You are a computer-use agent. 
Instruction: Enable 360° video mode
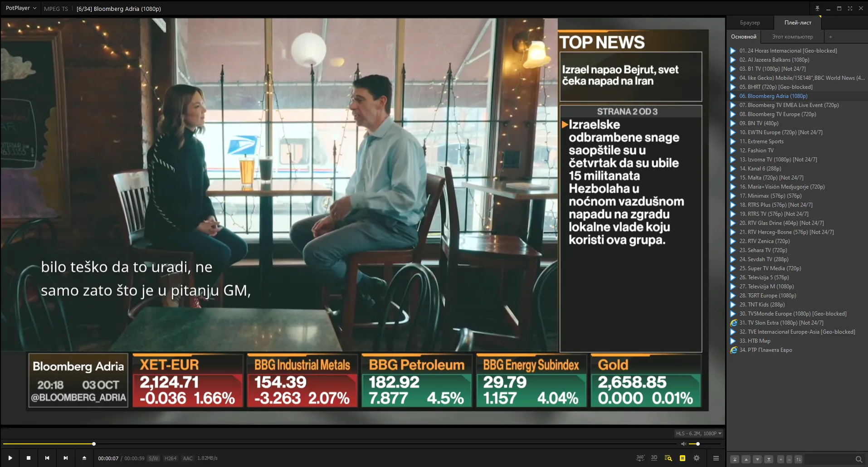640,458
